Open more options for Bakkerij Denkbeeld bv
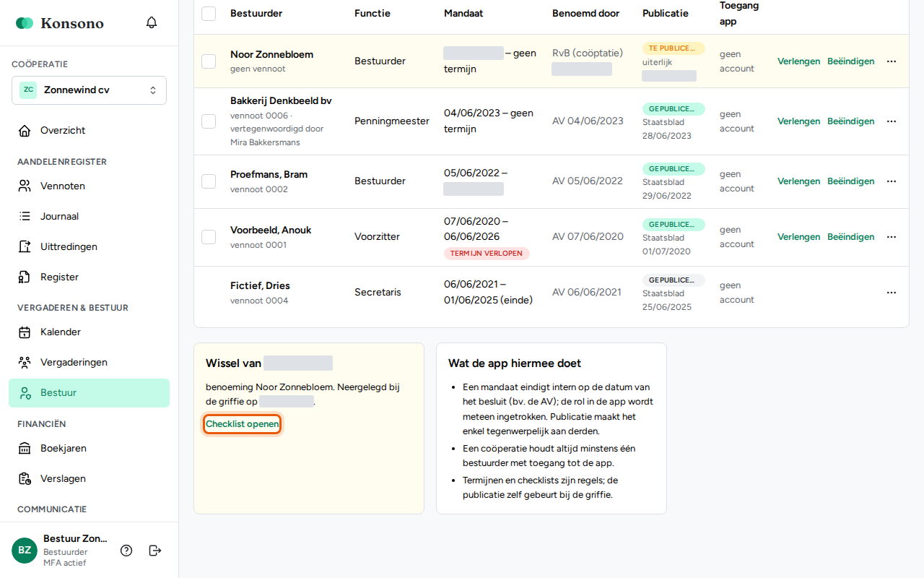924x578 pixels. pos(892,121)
